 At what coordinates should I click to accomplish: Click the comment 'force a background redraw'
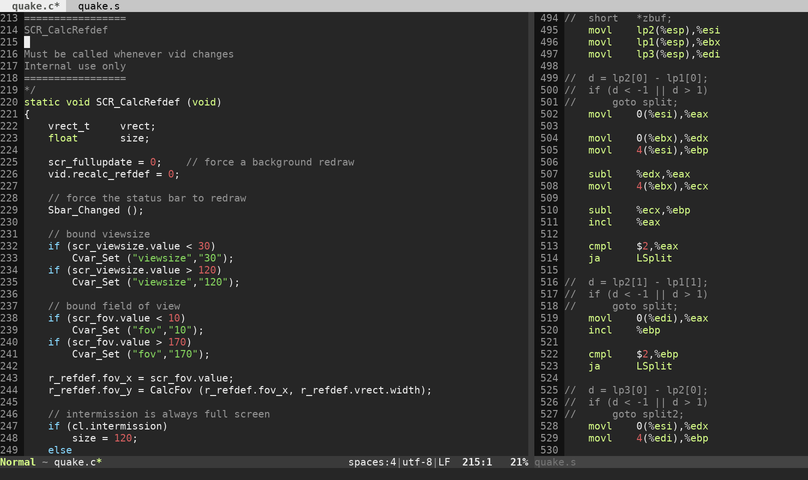[x=279, y=162]
